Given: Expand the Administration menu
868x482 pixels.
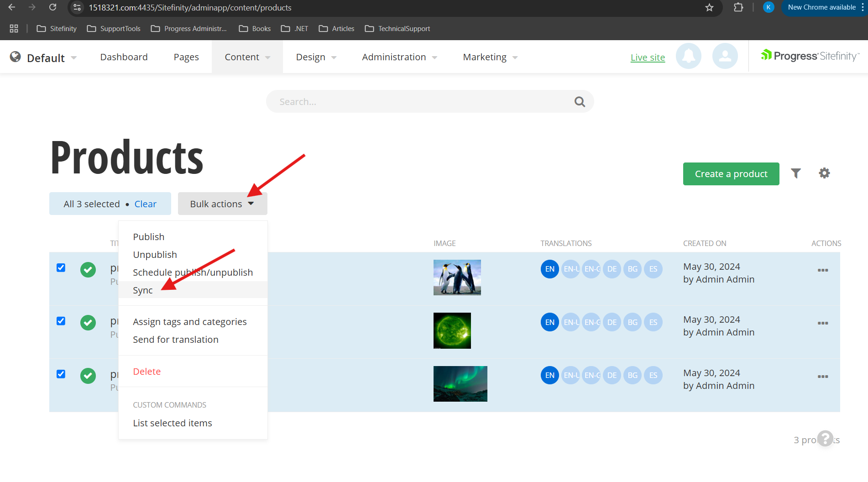Looking at the screenshot, I should (x=399, y=57).
